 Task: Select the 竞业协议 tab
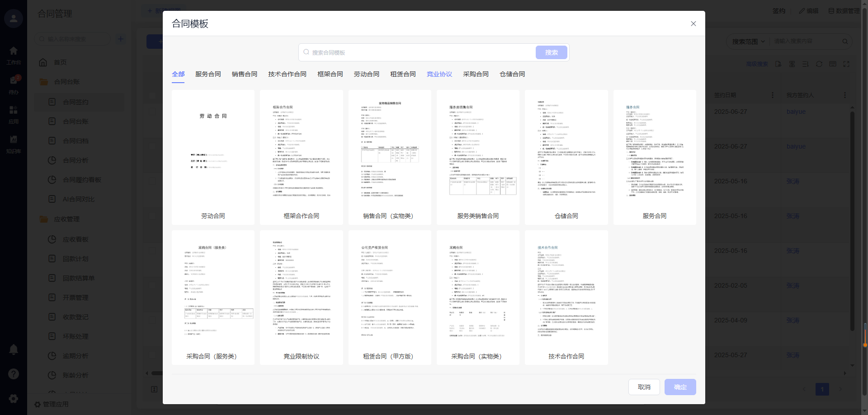439,74
